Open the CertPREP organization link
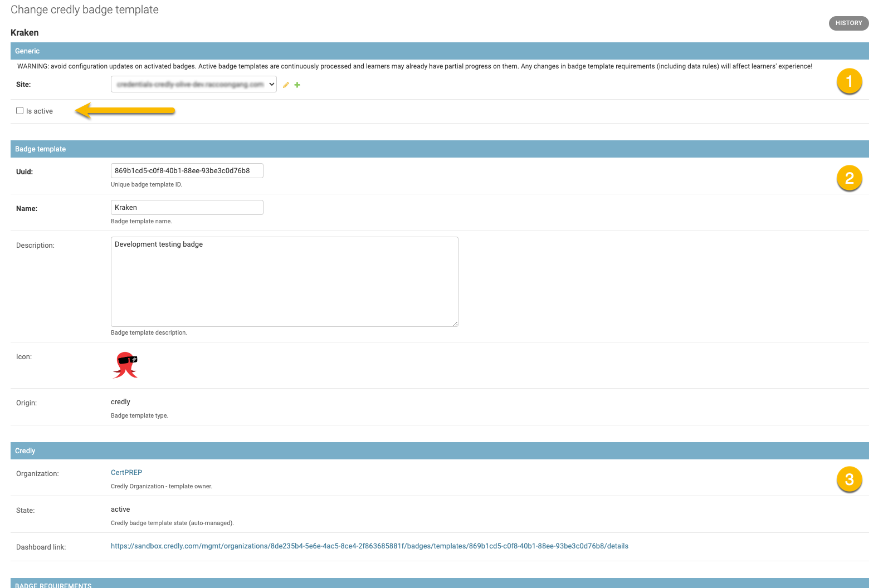The width and height of the screenshot is (883, 588). click(126, 473)
